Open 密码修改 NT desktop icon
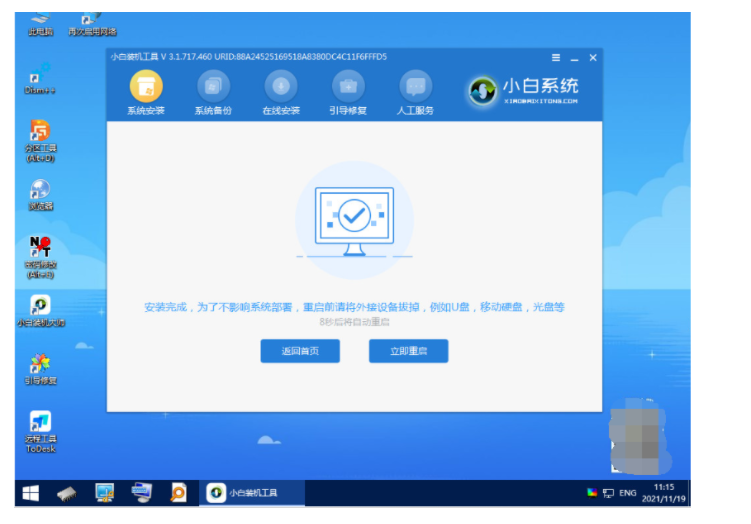 (x=41, y=258)
